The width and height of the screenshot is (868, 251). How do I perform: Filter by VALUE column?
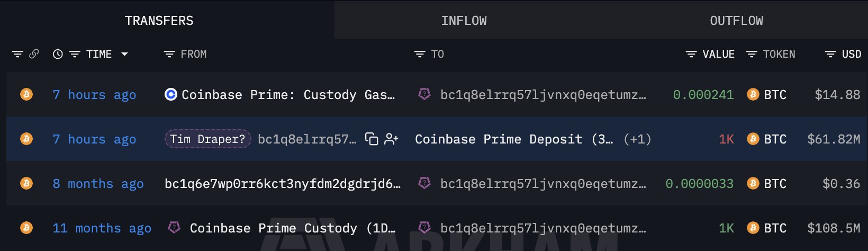[x=691, y=54]
